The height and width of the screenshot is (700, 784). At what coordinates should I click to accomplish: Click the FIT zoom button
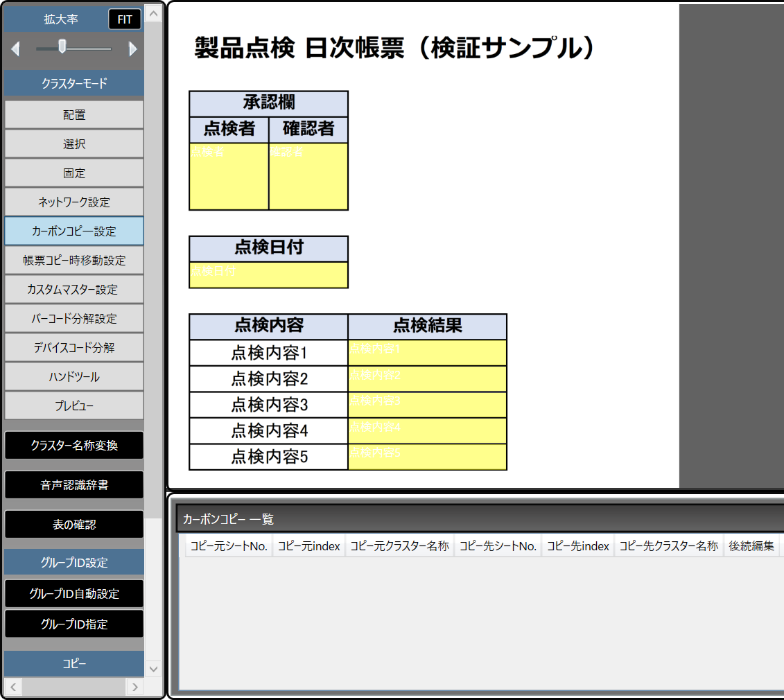pos(125,19)
